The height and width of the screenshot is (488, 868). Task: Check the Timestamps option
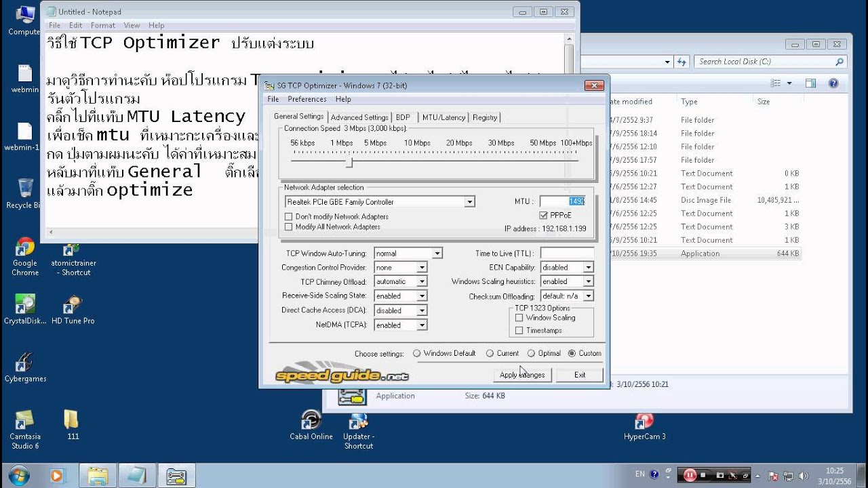519,331
